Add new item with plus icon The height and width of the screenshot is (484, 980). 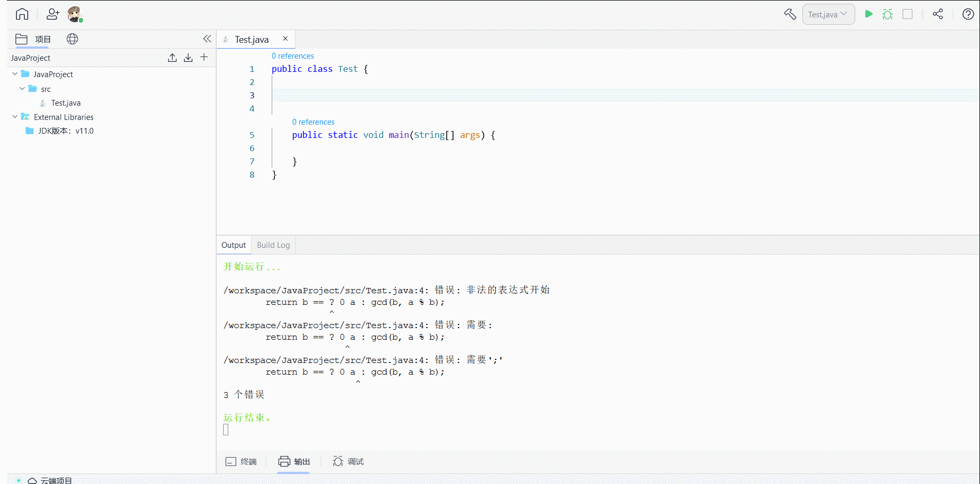click(204, 57)
